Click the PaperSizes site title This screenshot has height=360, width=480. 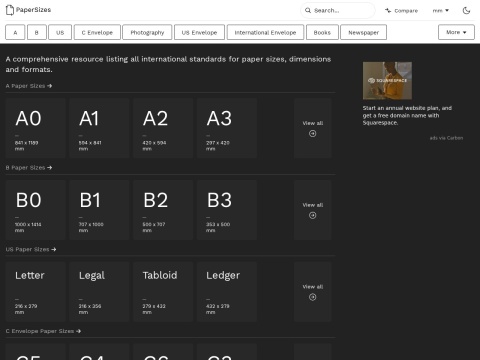tap(33, 10)
